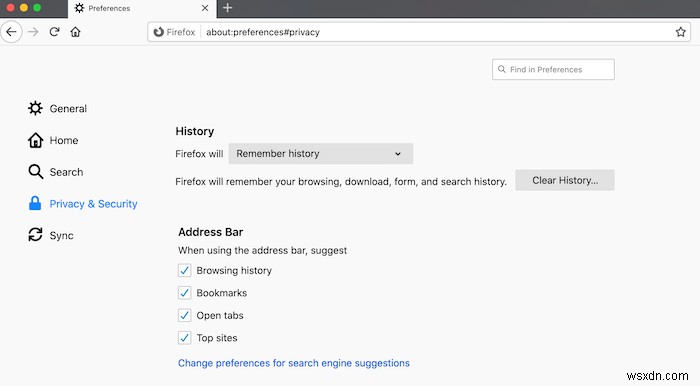Image resolution: width=700 pixels, height=386 pixels.
Task: Close the Preferences tab
Action: point(205,8)
